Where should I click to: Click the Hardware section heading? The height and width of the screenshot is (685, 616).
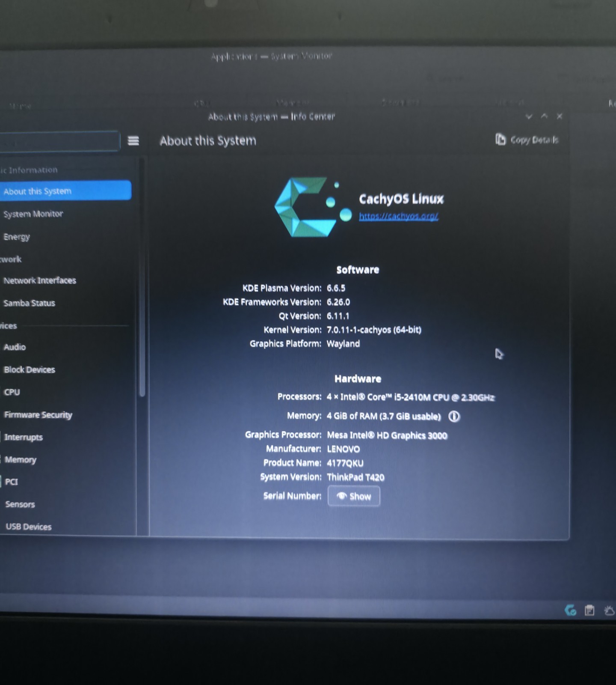point(358,379)
